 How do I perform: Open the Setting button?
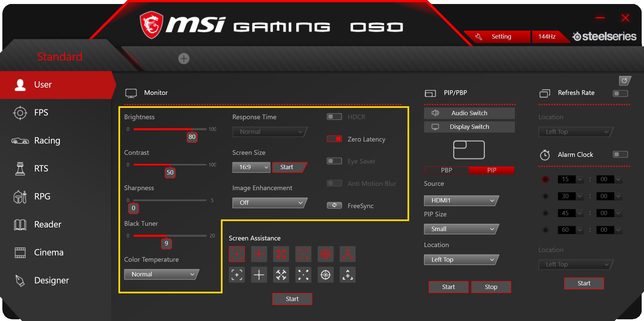pos(497,37)
